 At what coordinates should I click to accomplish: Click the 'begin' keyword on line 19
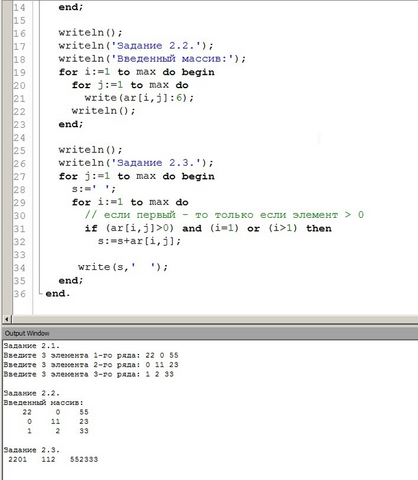click(x=198, y=72)
